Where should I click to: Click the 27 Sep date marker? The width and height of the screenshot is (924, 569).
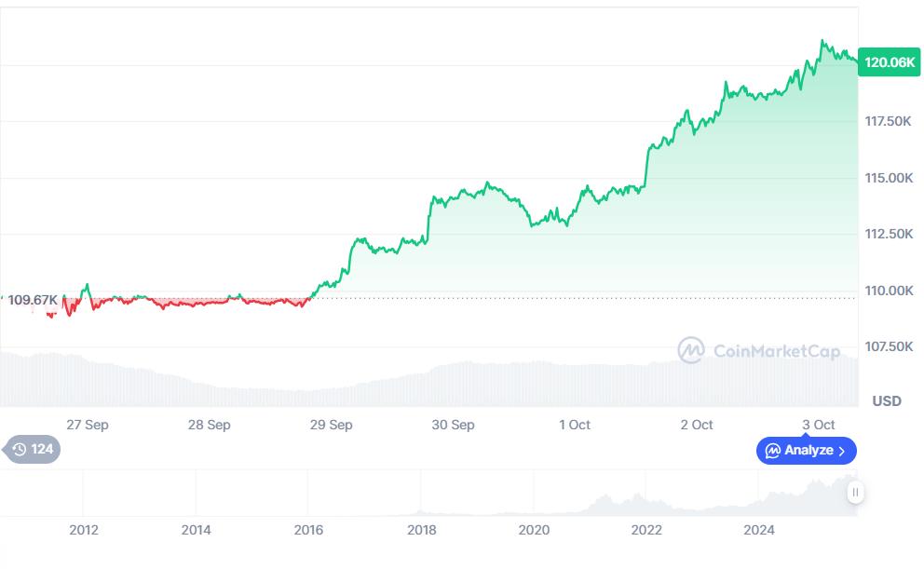tap(88, 425)
